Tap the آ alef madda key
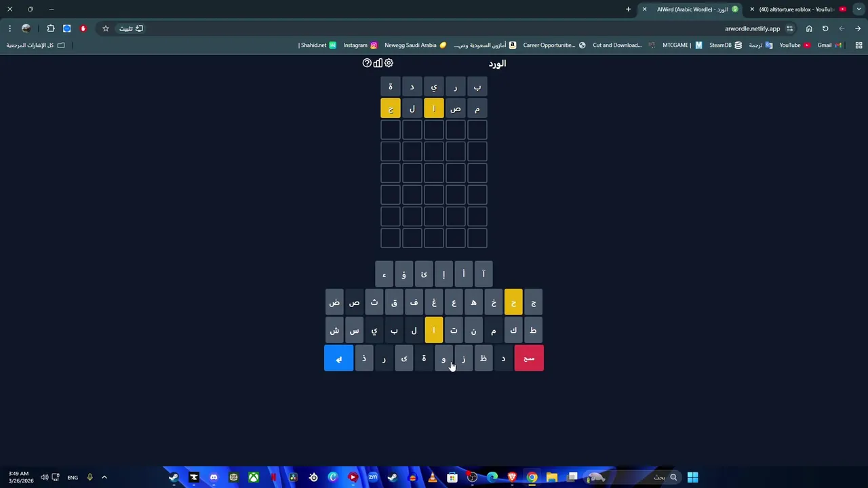This screenshot has width=868, height=488. 484,274
